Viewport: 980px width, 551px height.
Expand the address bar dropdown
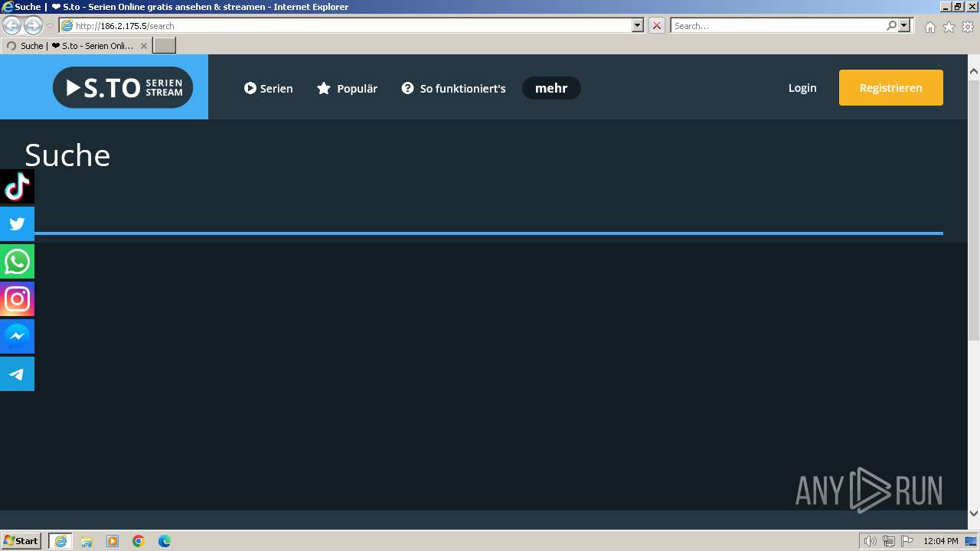[638, 25]
